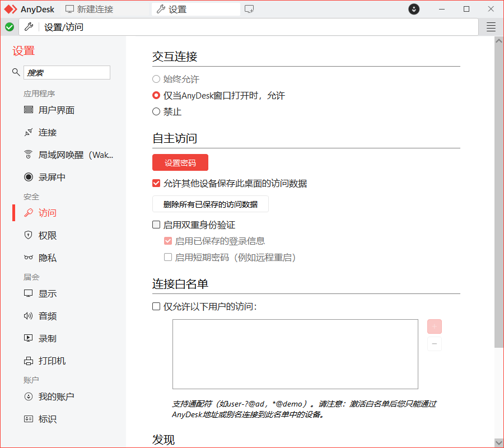The image size is (504, 448).
Task: Click the screen recording (录屏中) icon
Action: (x=29, y=177)
